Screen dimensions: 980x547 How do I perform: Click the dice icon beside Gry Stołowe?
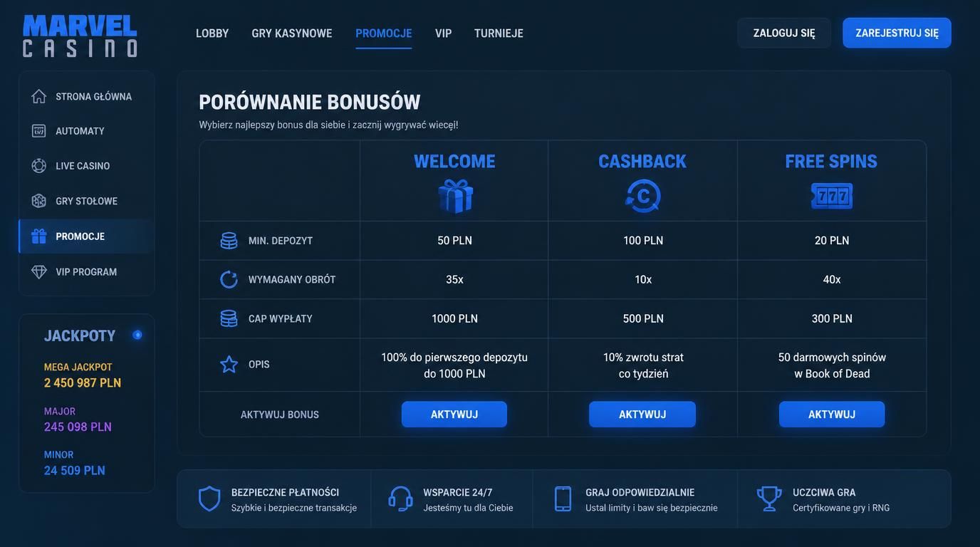(x=39, y=201)
